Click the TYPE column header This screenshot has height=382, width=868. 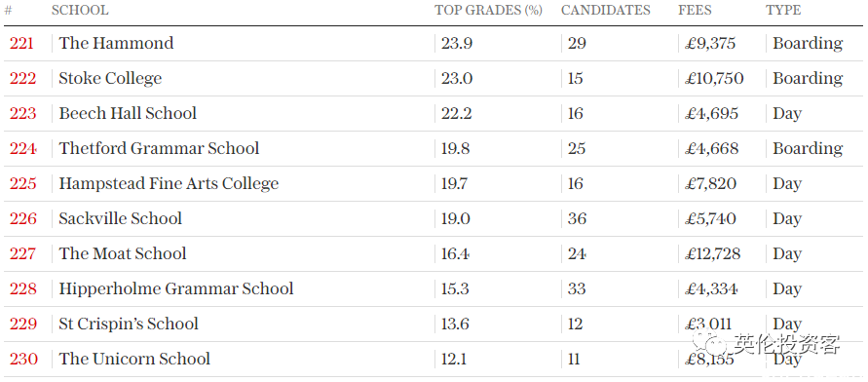tap(783, 11)
